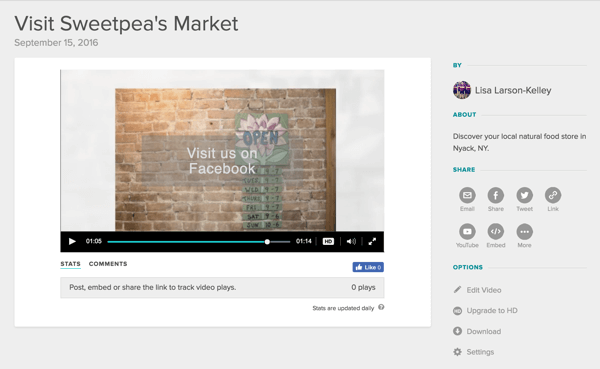Open the Embed code icon

(x=496, y=232)
